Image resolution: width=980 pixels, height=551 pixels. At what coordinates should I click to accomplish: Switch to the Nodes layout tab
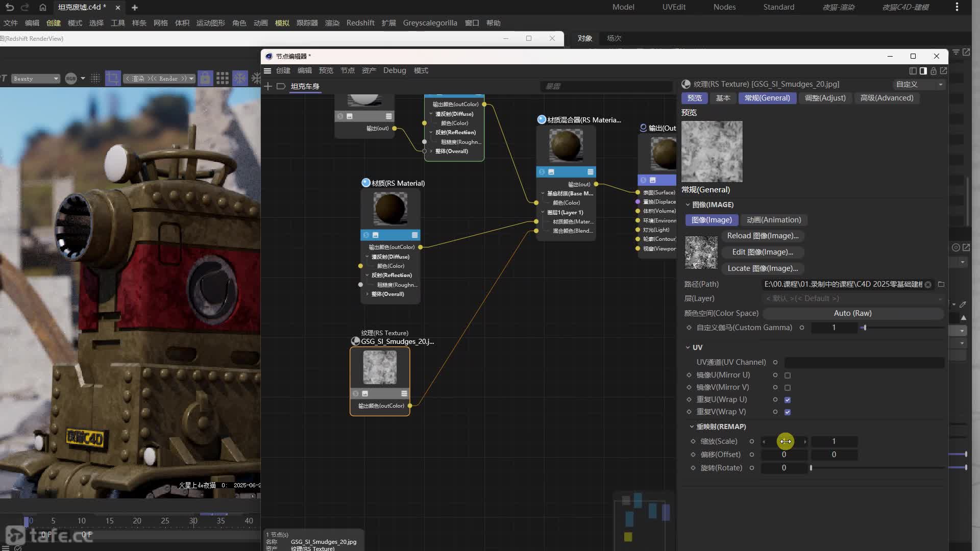[724, 7]
